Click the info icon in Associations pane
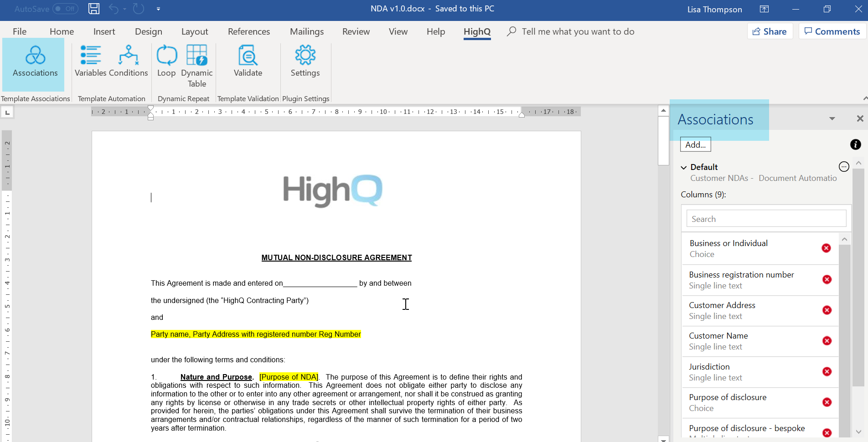This screenshot has width=868, height=442. tap(855, 144)
